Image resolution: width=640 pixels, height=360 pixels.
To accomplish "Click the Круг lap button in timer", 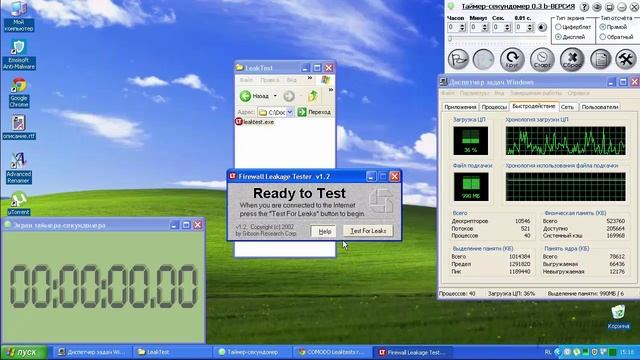I will coord(512,59).
